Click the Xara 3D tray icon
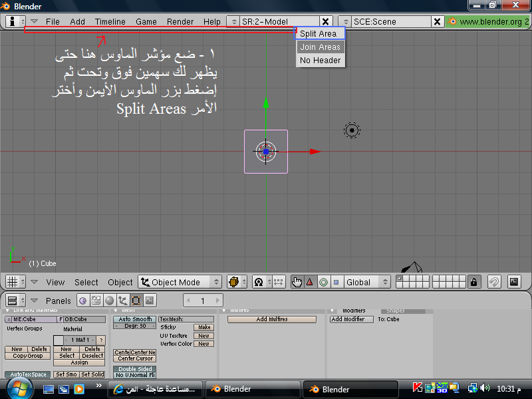The width and height of the screenshot is (532, 399). pyautogui.click(x=442, y=388)
